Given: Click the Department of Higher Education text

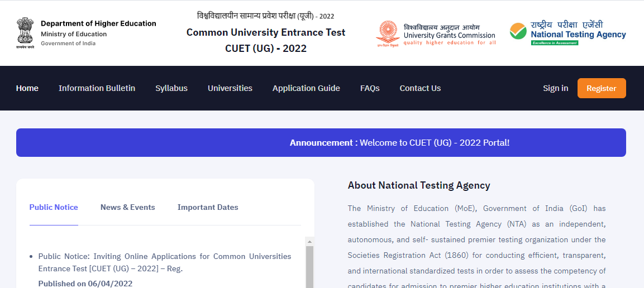Looking at the screenshot, I should (x=98, y=23).
